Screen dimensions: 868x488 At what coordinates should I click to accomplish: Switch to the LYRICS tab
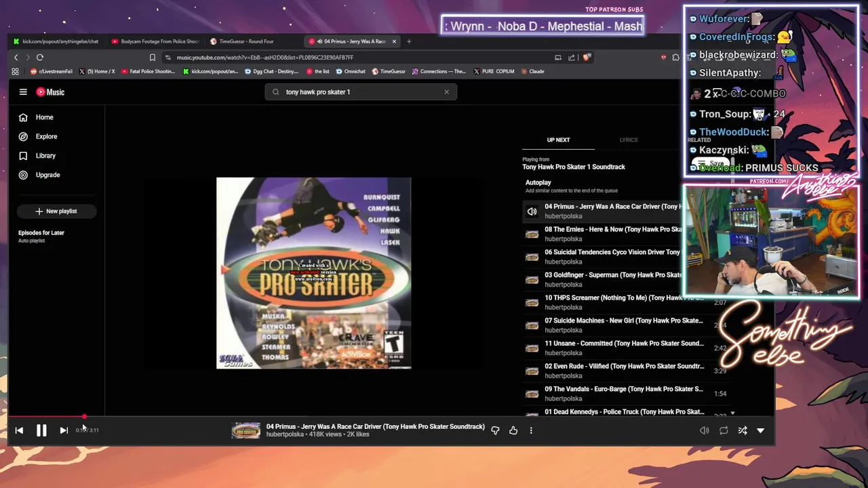[628, 140]
